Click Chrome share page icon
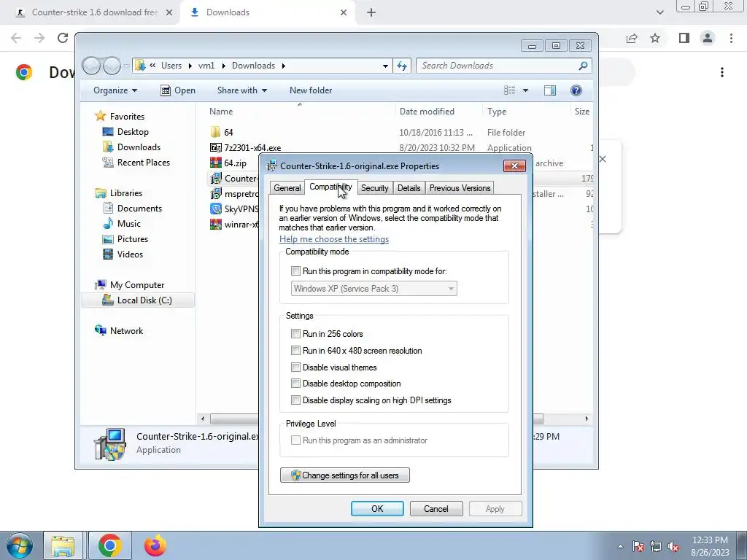Viewport: 747px width, 560px height. pos(632,38)
